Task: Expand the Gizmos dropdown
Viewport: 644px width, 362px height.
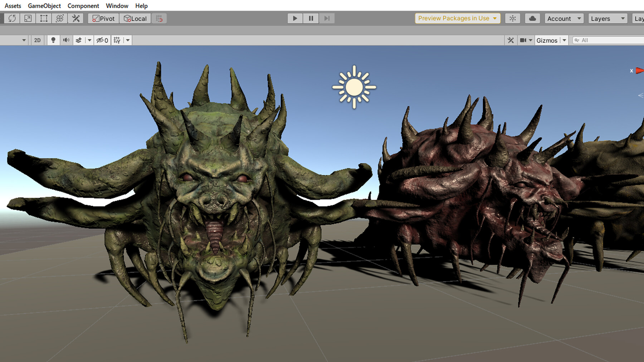Action: [564, 40]
